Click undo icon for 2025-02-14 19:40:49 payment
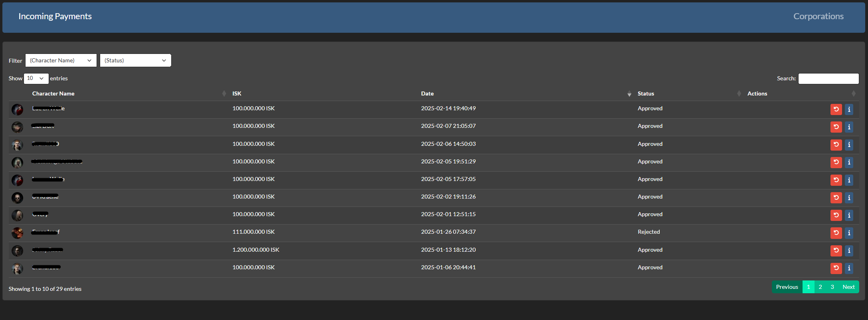 836,109
